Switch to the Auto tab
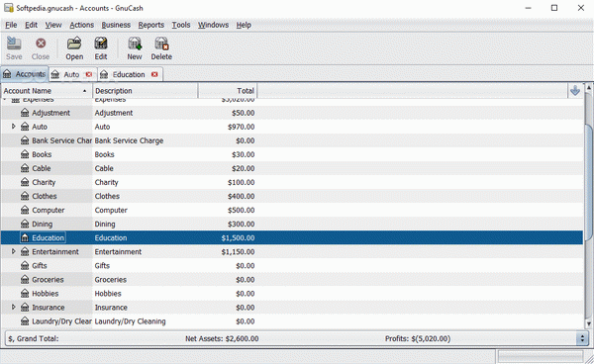 (x=71, y=74)
